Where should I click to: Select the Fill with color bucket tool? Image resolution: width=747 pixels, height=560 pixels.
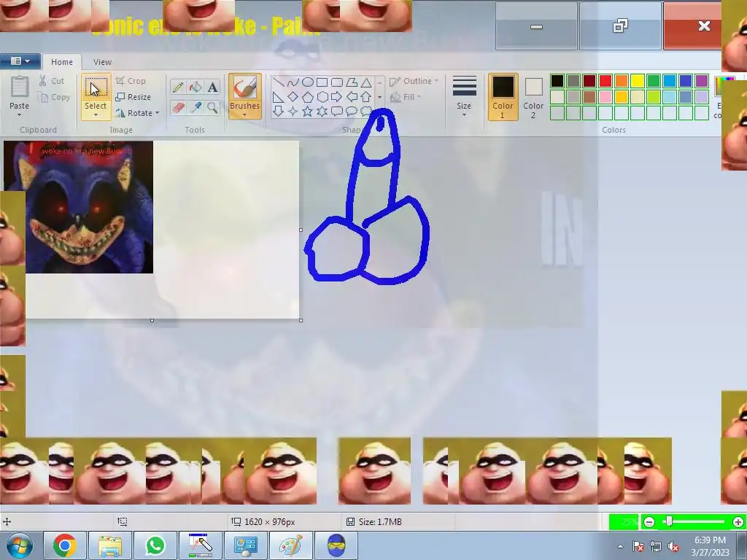tap(196, 87)
